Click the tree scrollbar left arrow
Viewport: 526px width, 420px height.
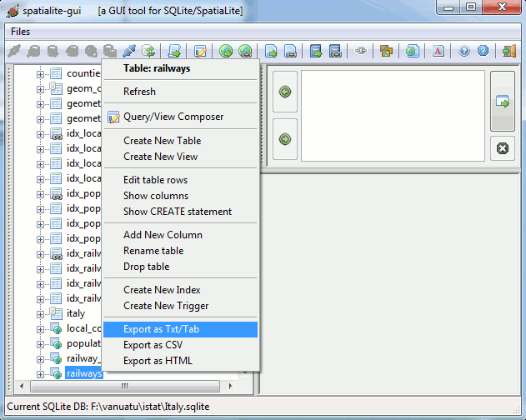22,386
